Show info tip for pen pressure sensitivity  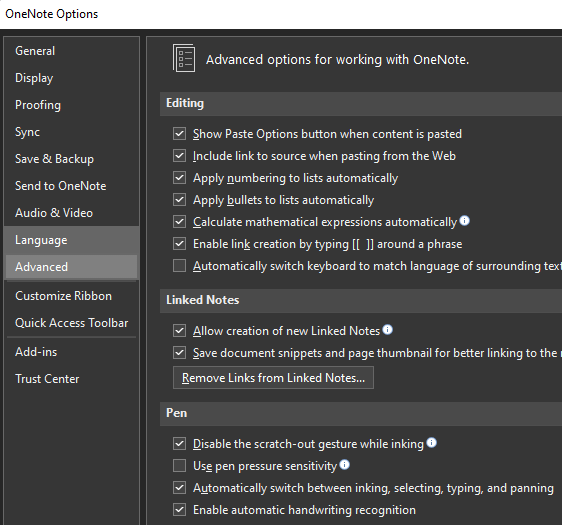[344, 464]
